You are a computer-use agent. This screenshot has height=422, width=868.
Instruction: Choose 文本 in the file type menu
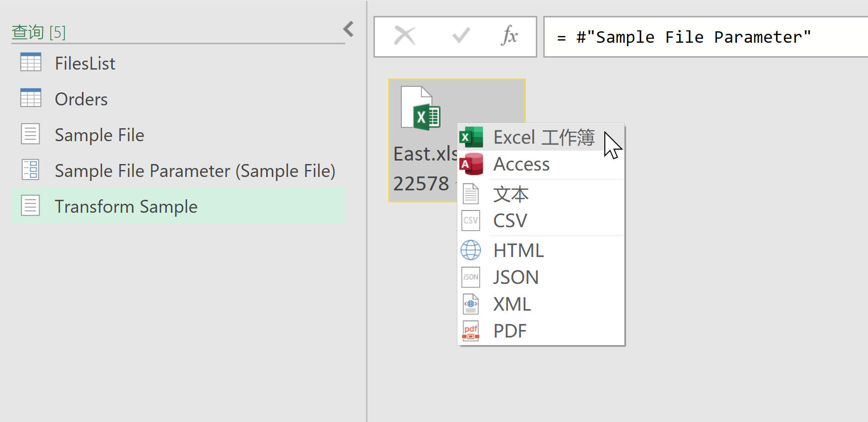click(x=541, y=194)
